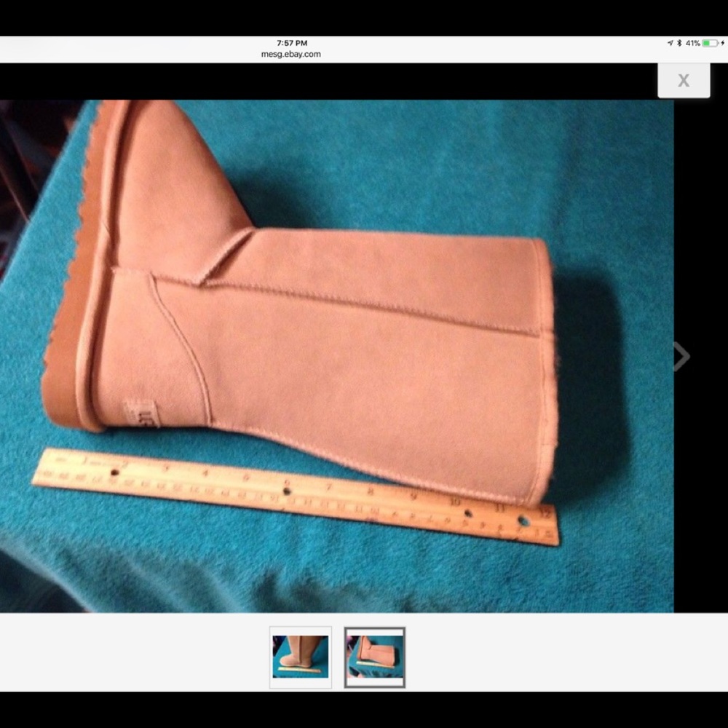Tap the charging bolt indicator
728x728 pixels.
click(x=723, y=43)
